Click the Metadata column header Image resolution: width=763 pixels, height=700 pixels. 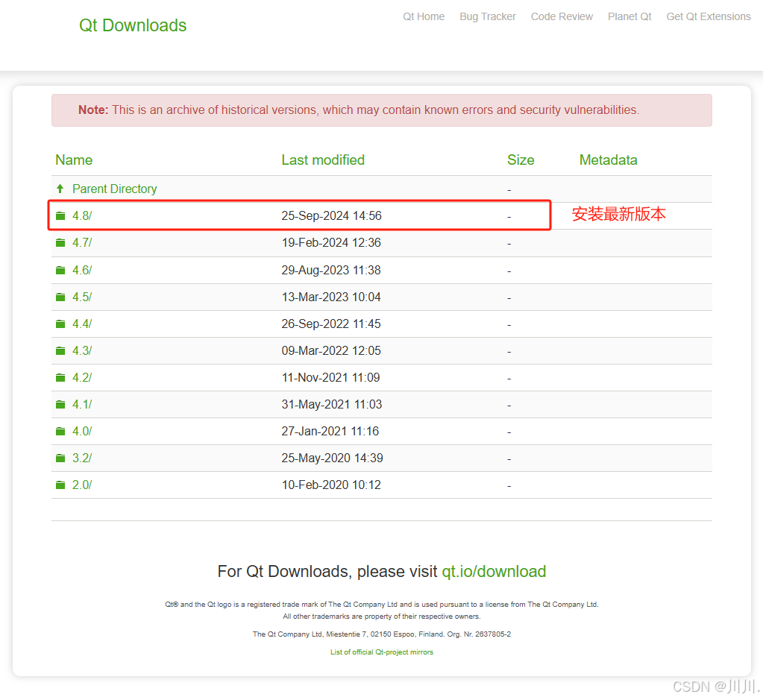click(x=609, y=160)
